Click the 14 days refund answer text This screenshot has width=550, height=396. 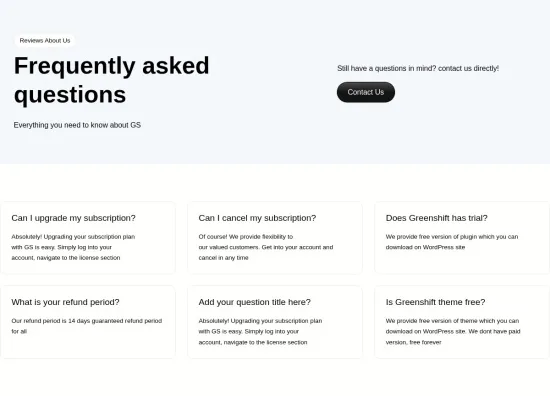click(87, 326)
